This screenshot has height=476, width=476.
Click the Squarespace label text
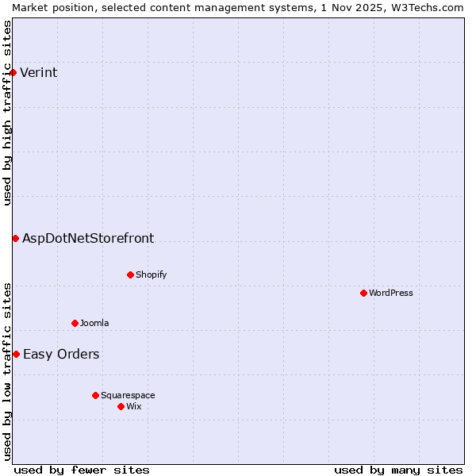point(128,395)
